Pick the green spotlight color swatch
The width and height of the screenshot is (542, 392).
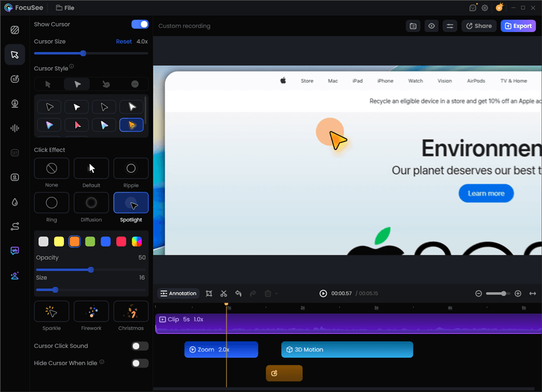pyautogui.click(x=90, y=241)
